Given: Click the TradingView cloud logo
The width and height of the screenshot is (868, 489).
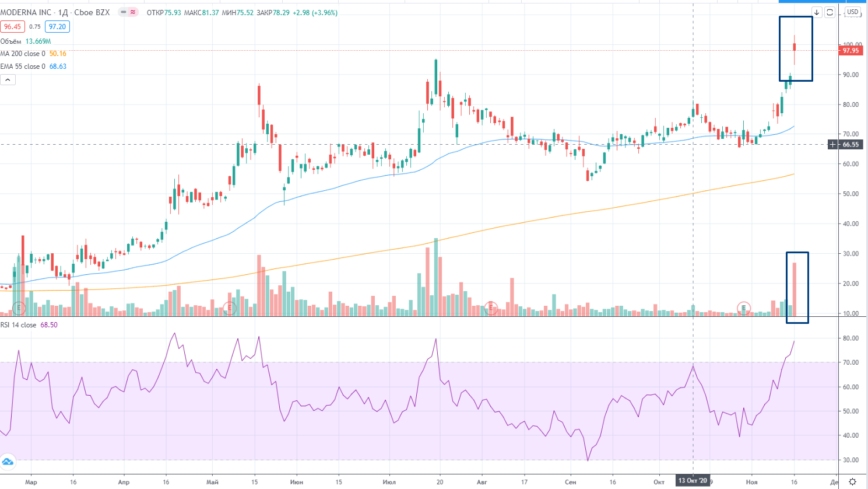Looking at the screenshot, I should 8,462.
